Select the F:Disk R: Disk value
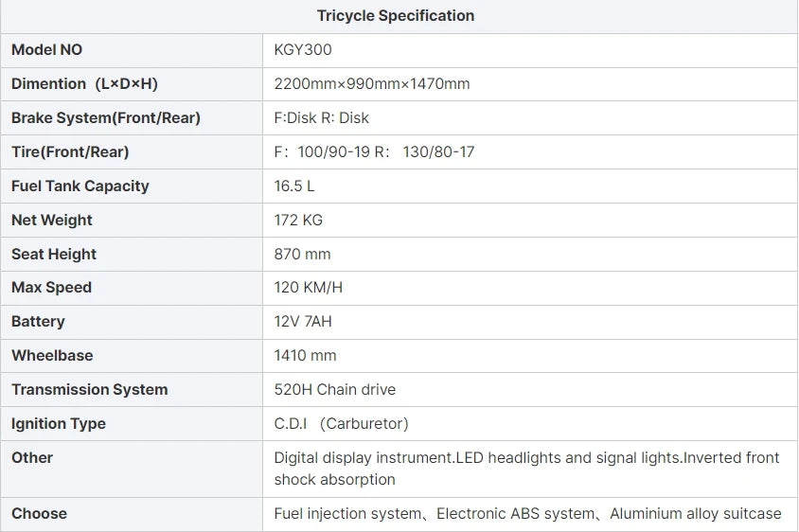Image resolution: width=799 pixels, height=532 pixels. point(322,117)
